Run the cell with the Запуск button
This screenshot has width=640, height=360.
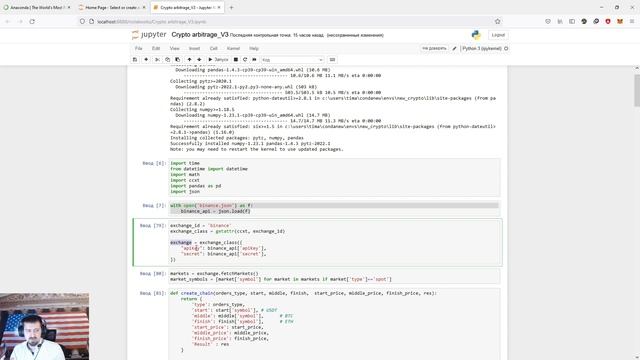(x=218, y=60)
